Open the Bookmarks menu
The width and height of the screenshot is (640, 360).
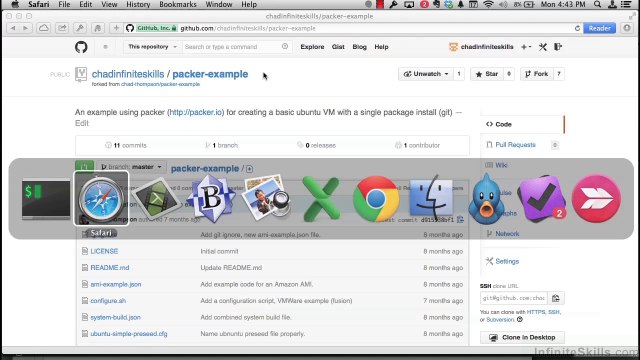pos(178,4)
